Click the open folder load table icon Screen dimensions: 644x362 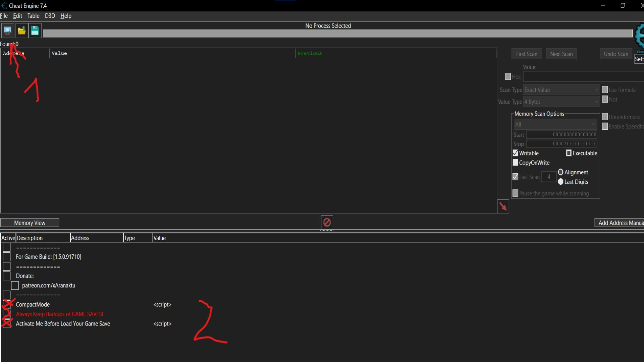point(21,31)
